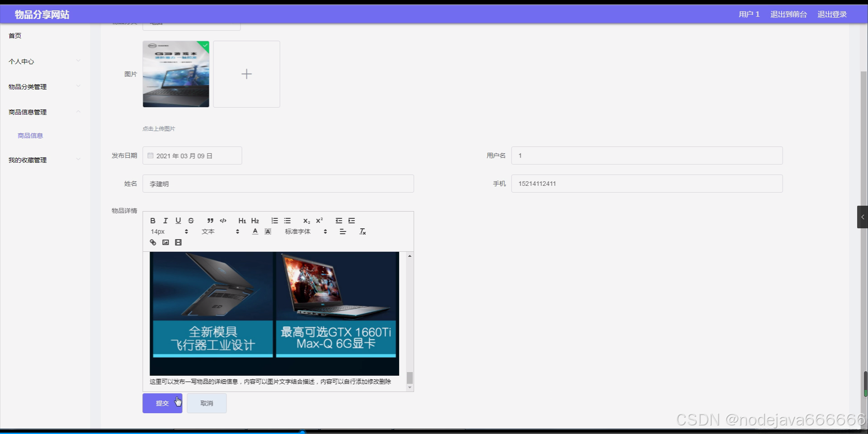Increase the text indent

[351, 221]
